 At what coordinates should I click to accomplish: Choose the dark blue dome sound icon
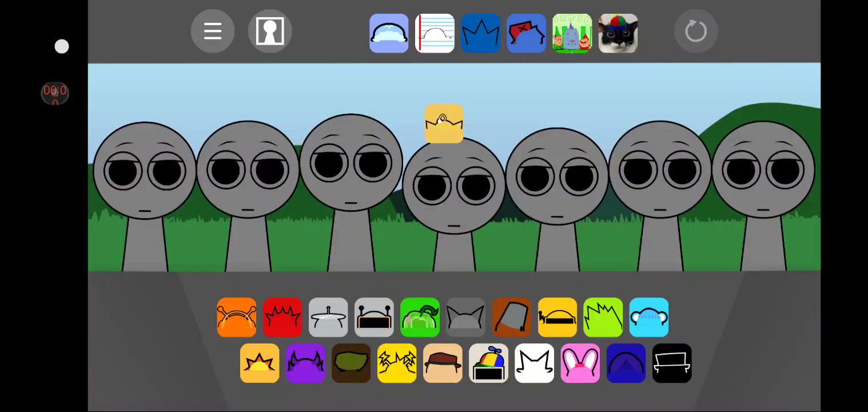point(626,363)
